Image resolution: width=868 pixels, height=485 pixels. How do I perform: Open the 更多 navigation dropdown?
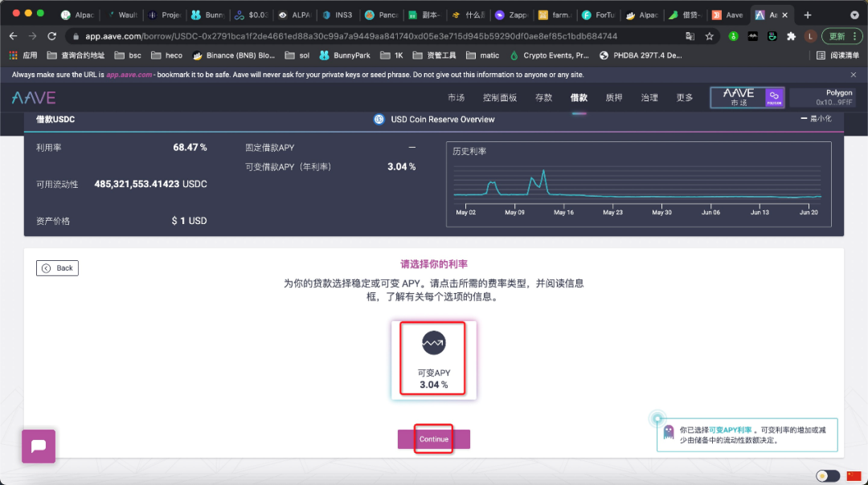683,97
